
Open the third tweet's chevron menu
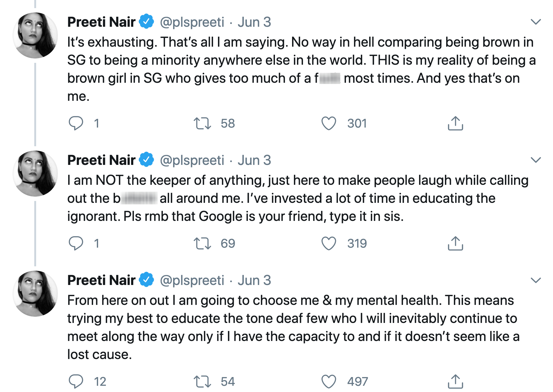[536, 280]
